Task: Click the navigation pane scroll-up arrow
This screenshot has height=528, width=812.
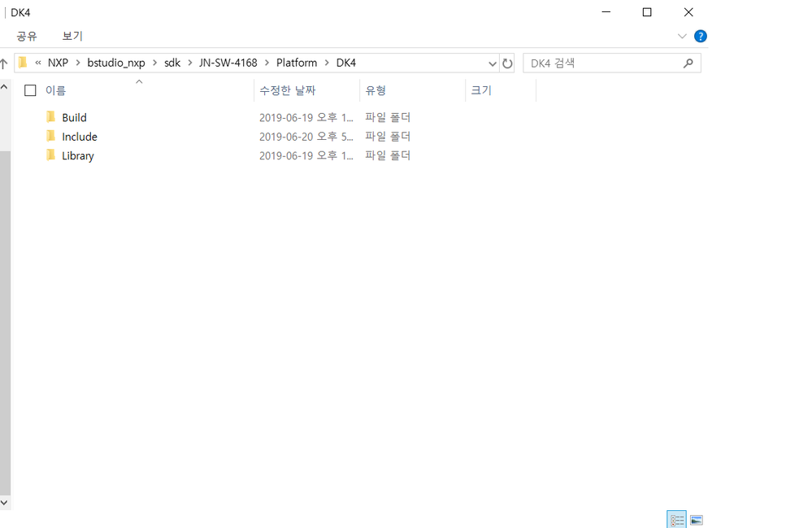Action: (x=4, y=87)
